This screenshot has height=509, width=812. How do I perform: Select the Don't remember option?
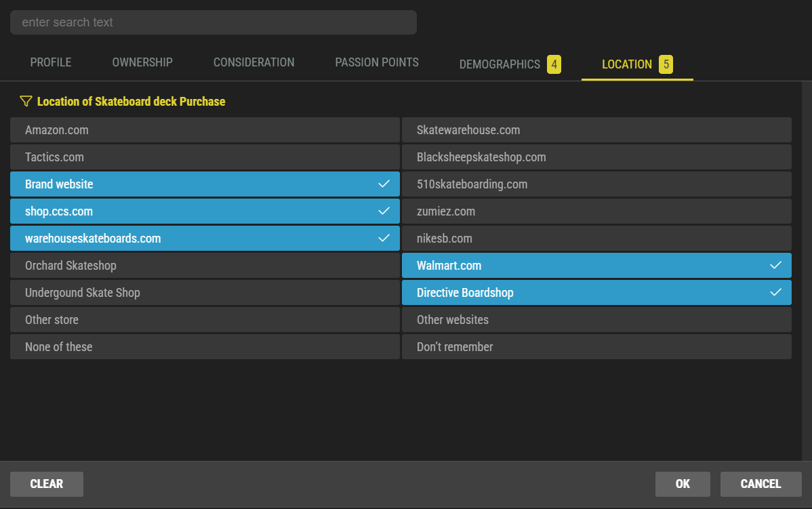click(x=596, y=346)
